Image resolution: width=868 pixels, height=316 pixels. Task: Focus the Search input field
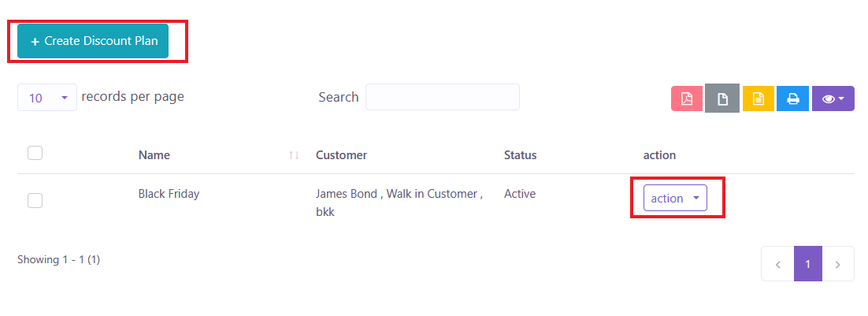tap(442, 97)
